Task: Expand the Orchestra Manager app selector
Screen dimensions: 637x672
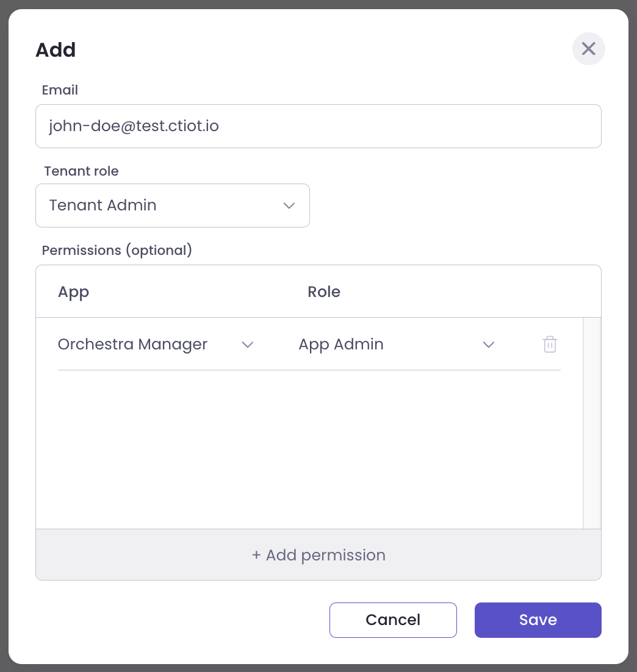Action: pos(155,345)
